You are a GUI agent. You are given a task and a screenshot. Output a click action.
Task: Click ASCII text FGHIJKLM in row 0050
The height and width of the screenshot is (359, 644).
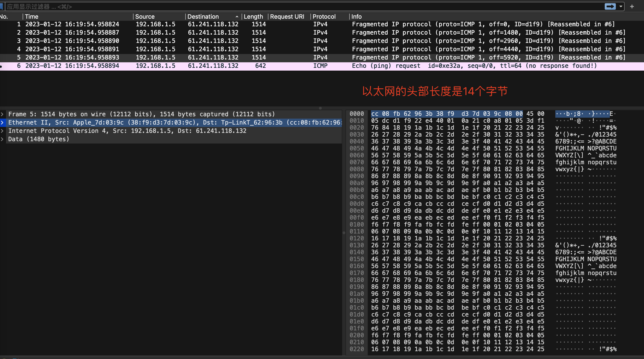coord(570,148)
